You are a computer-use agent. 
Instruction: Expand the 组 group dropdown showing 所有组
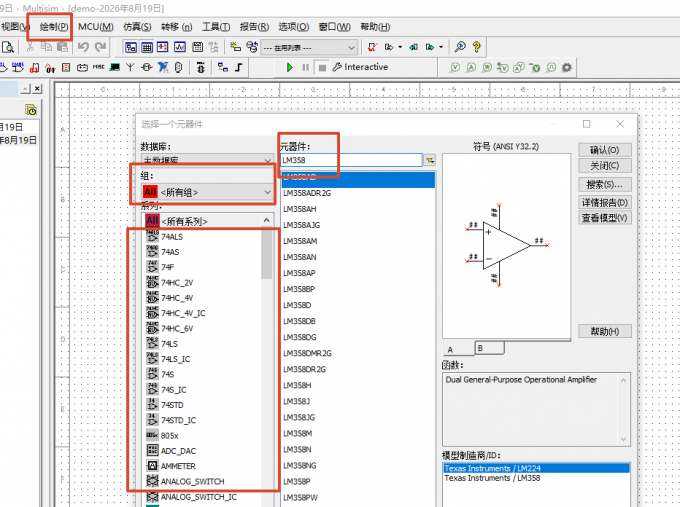click(x=207, y=192)
